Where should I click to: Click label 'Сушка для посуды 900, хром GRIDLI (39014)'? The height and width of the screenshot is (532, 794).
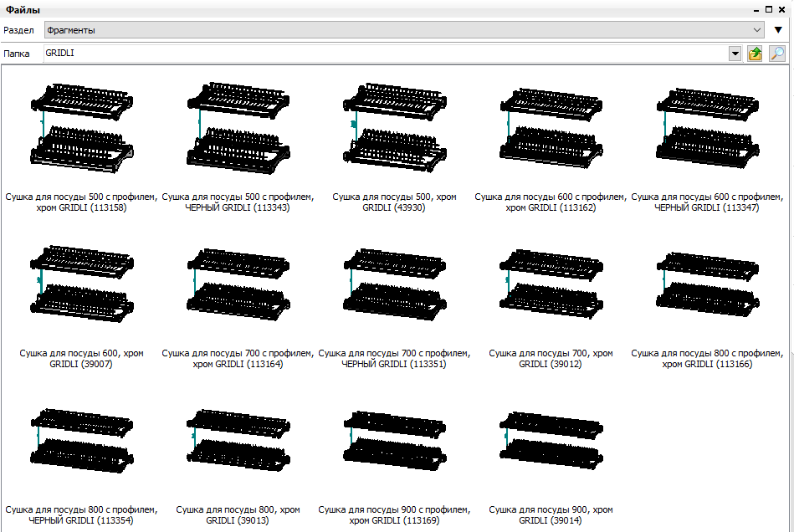551,514
